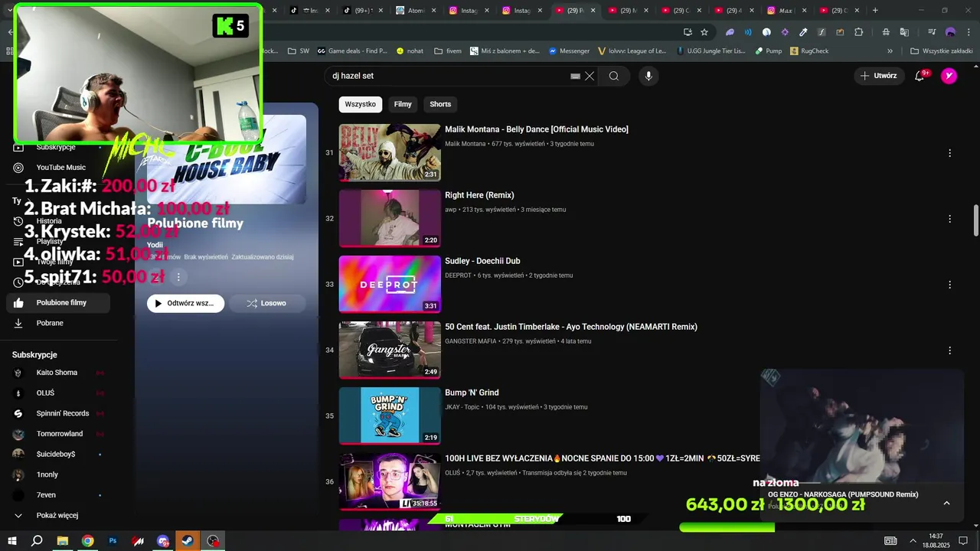Open Tomorrowland subscription channel
Viewport: 980px width, 551px height.
(58, 434)
